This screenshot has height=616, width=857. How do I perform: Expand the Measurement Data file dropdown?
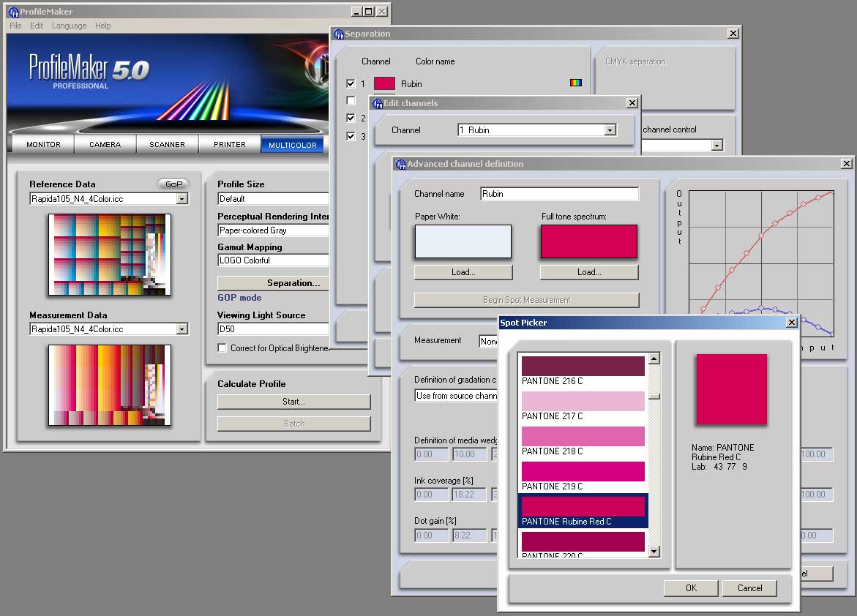[182, 329]
